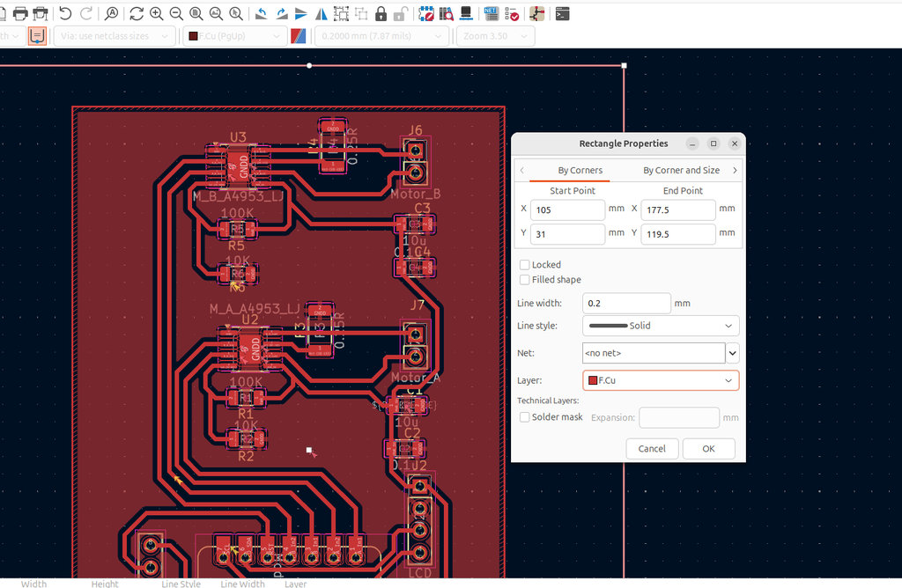
Task: Open the Line style dropdown
Action: [x=661, y=326]
